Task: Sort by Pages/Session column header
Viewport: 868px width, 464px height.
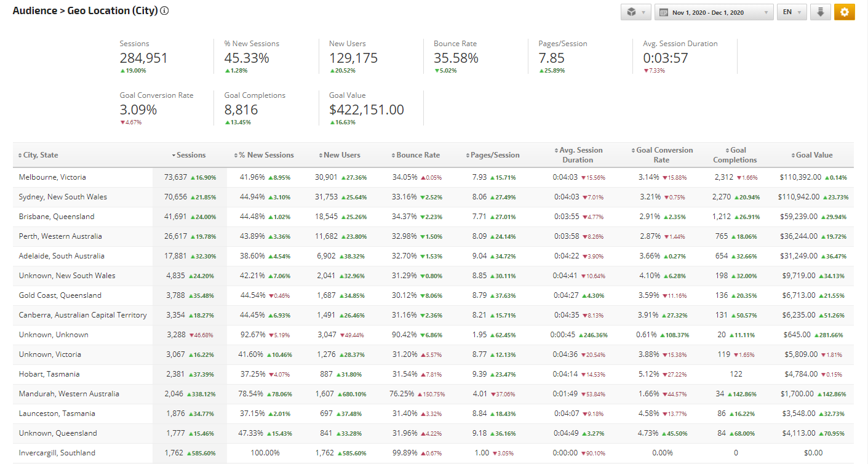Action: tap(494, 155)
